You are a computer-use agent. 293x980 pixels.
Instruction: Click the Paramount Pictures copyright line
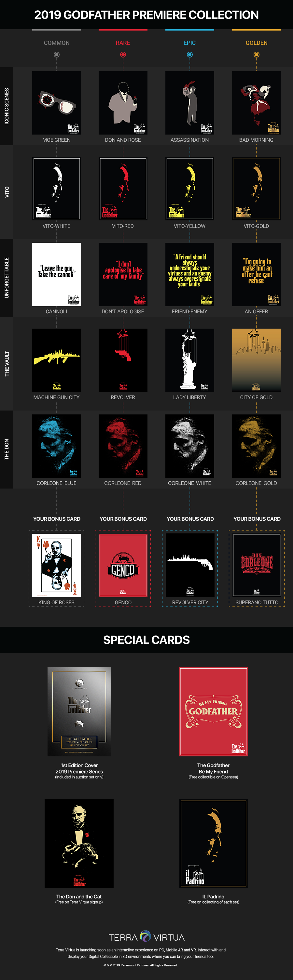pos(141,965)
